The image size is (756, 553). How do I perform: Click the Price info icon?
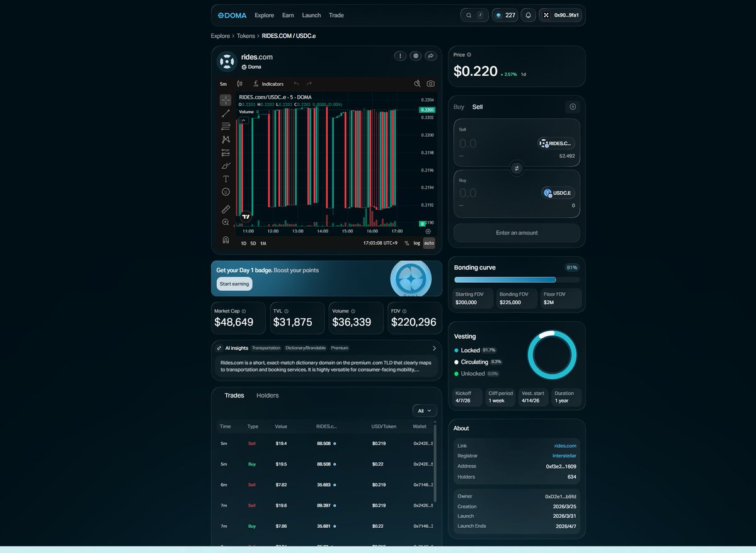(x=469, y=55)
